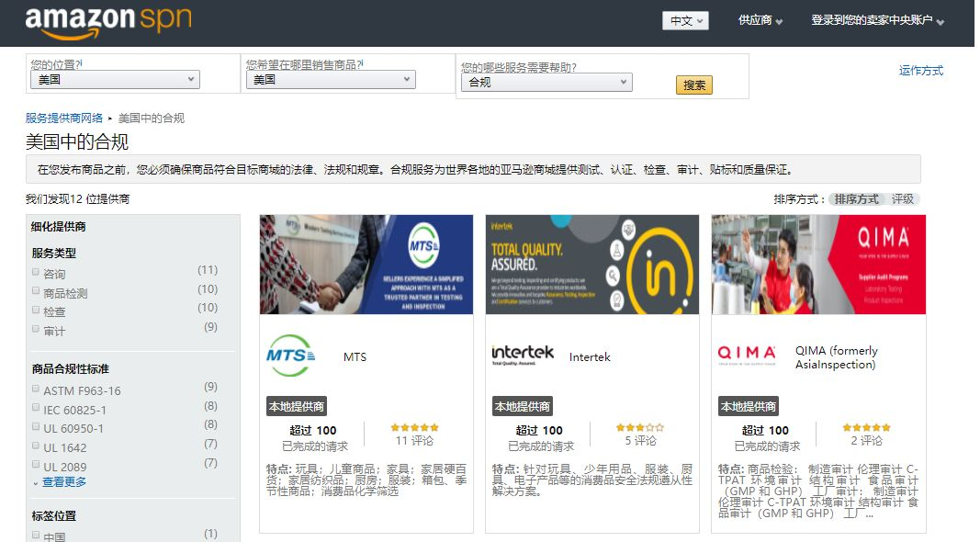Tick the 检查 filter checkbox
The width and height of the screenshot is (980, 542).
point(36,310)
